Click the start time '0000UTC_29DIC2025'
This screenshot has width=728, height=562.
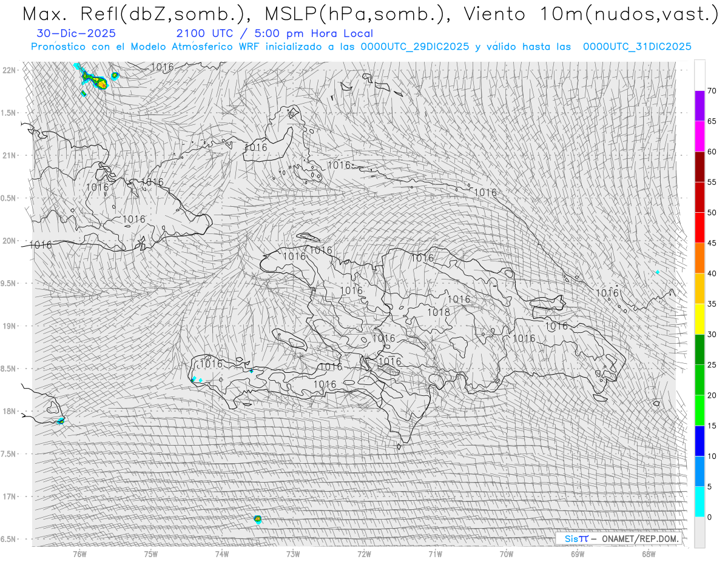click(415, 47)
